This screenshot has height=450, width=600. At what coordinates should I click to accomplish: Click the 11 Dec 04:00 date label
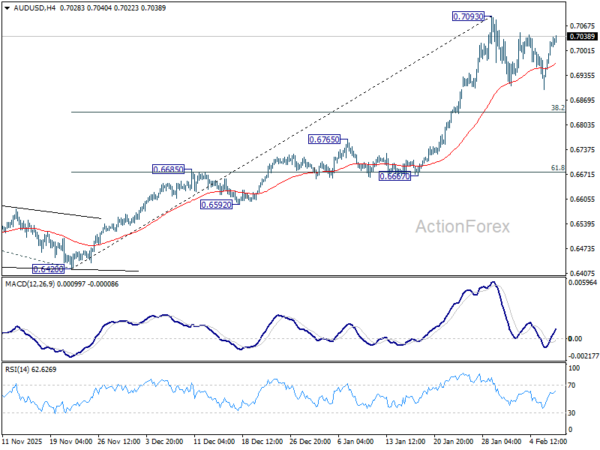point(214,442)
